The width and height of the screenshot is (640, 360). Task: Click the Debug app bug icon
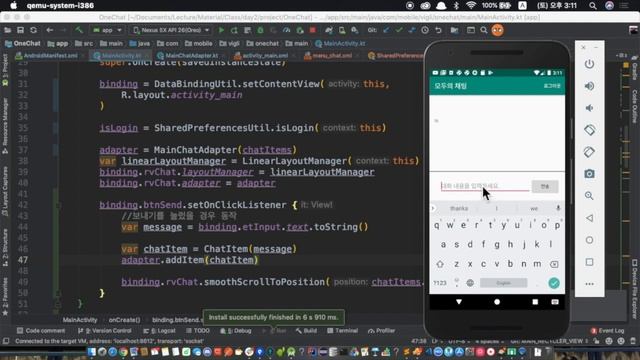(260, 30)
